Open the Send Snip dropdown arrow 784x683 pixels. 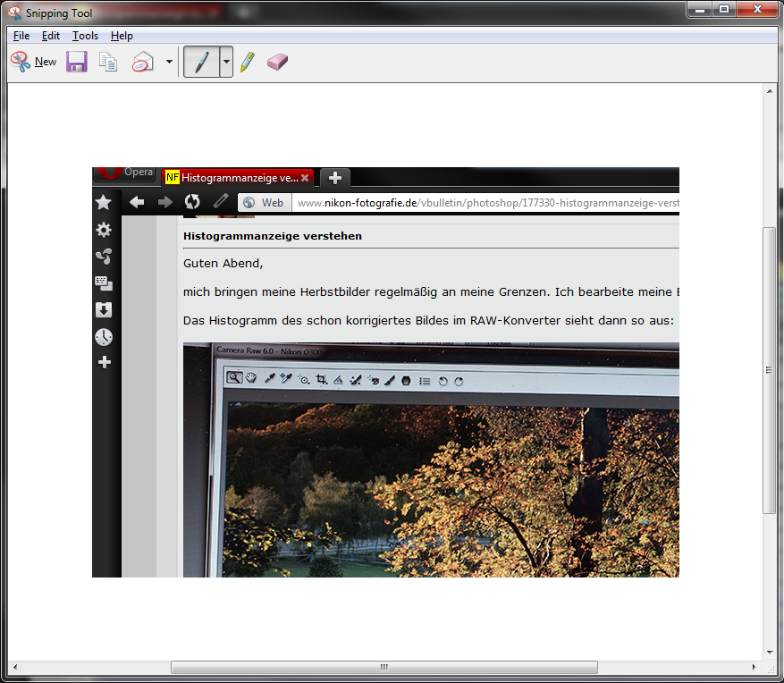coord(169,62)
